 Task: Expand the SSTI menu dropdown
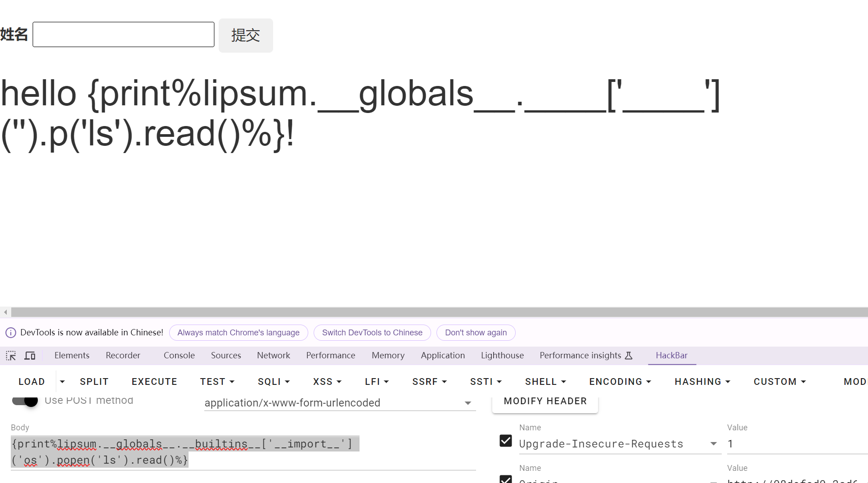click(486, 382)
